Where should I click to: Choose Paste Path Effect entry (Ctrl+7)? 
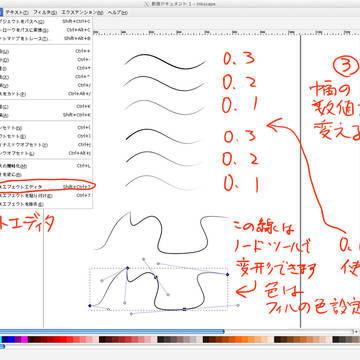click(x=46, y=196)
